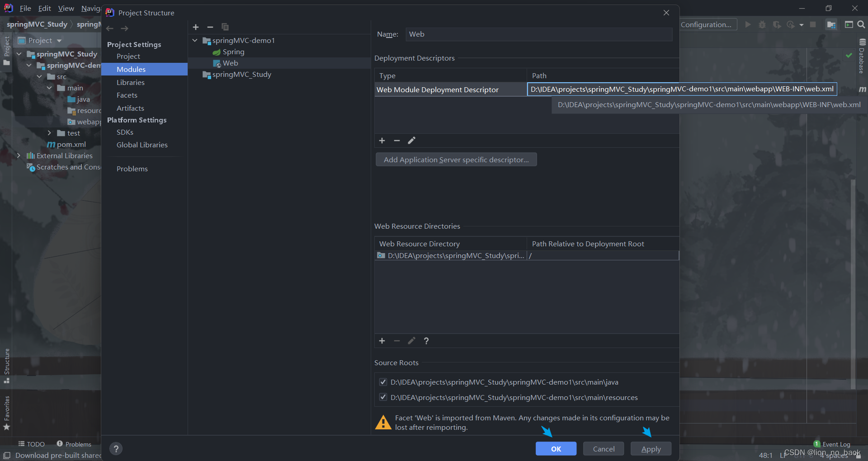Remove selected module with minus icon

point(210,27)
